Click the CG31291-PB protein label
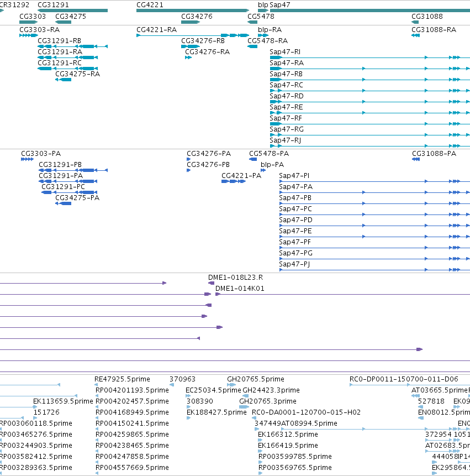Viewport: 470px width, 476px height. pos(60,165)
